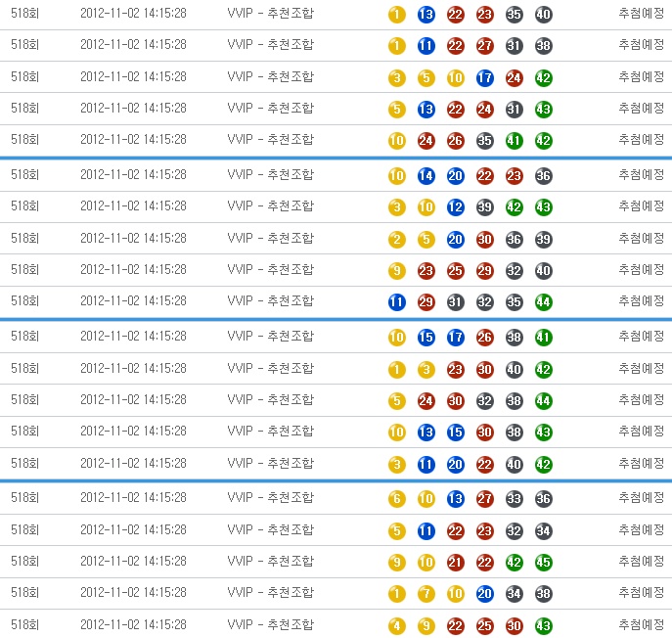The height and width of the screenshot is (638, 672).
Task: Click the yellow number 6 ball
Action: (396, 499)
